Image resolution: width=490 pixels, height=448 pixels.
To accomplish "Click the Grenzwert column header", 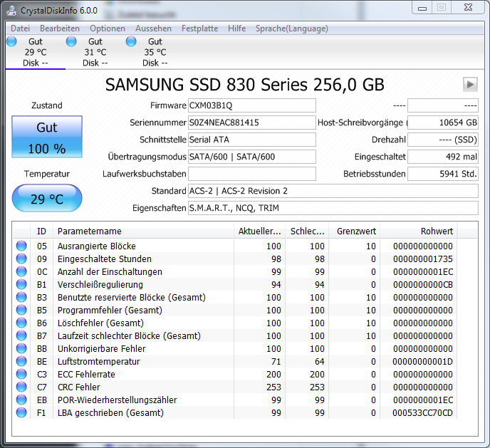I will point(355,231).
